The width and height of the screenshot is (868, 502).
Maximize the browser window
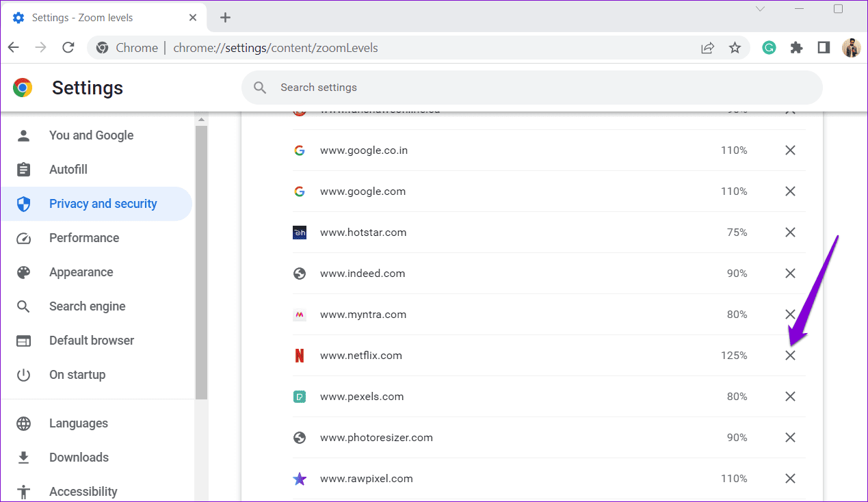[x=838, y=9]
